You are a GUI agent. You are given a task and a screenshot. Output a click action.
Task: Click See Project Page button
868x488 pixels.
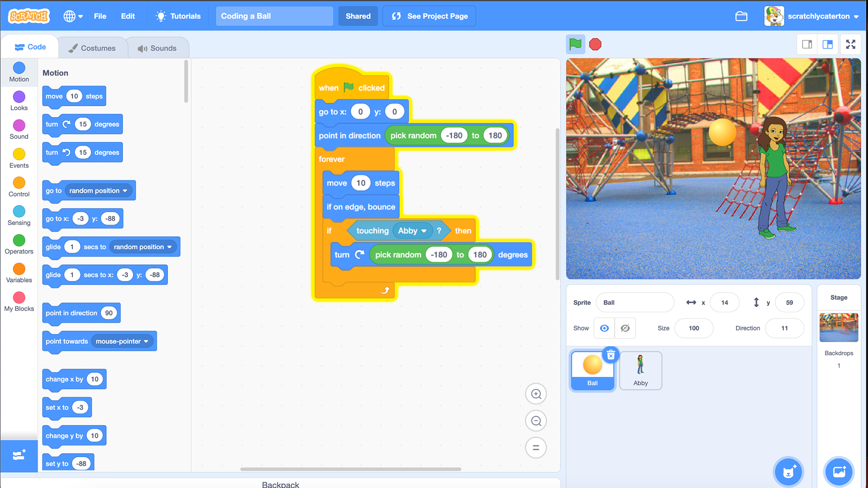click(429, 16)
